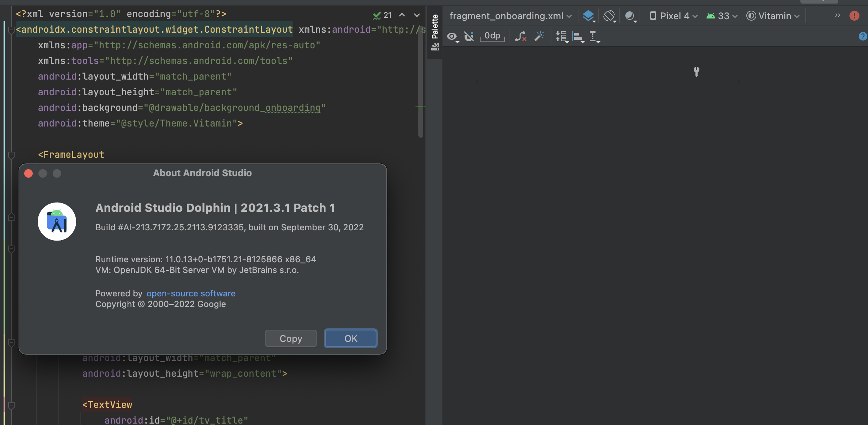
Task: Open the Guidelines tool menu
Action: tap(594, 37)
